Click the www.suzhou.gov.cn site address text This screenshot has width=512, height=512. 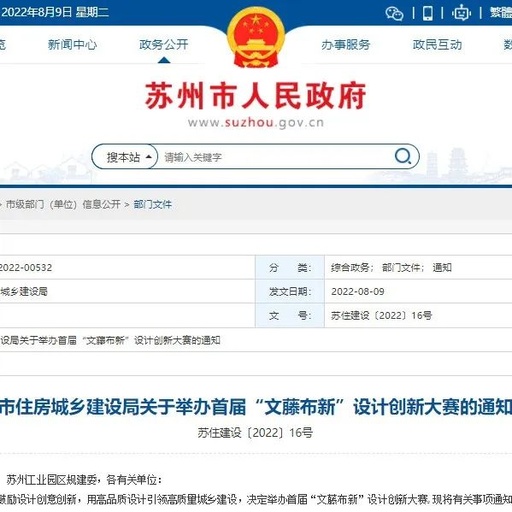tap(256, 123)
